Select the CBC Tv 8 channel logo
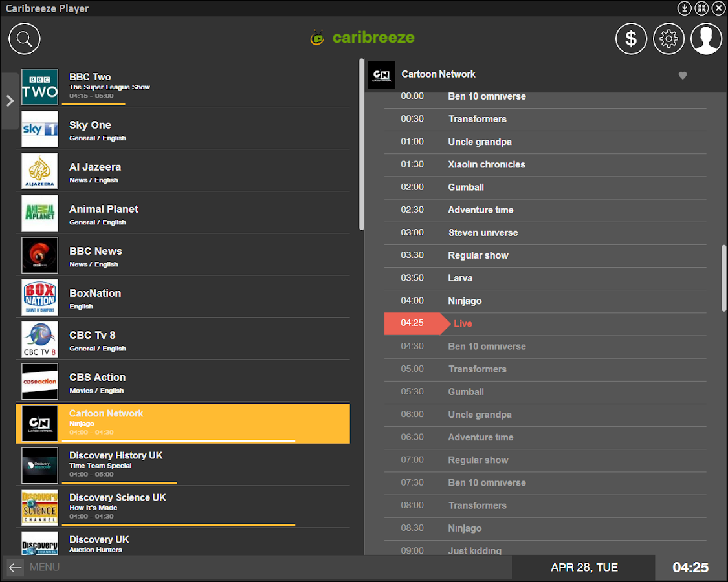728x582 pixels. coord(40,339)
